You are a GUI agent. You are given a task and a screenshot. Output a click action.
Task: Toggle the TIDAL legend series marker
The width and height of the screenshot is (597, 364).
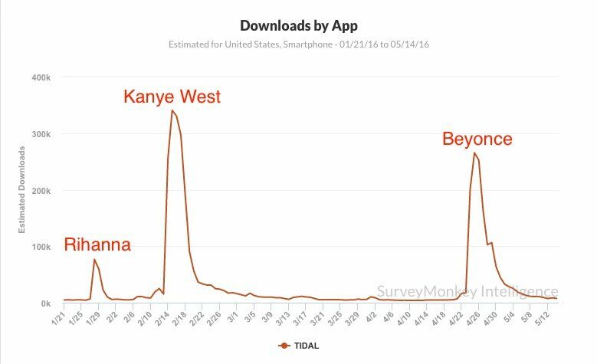click(284, 346)
